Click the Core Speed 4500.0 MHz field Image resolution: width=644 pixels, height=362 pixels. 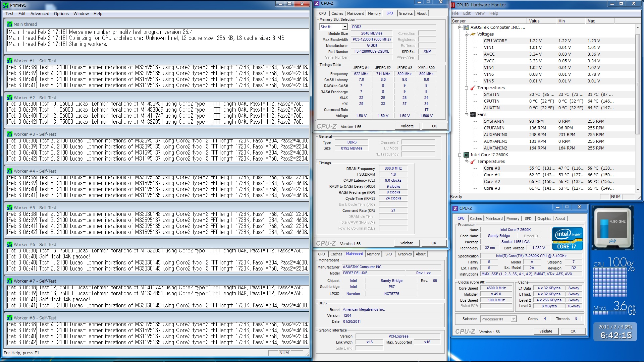tap(496, 288)
